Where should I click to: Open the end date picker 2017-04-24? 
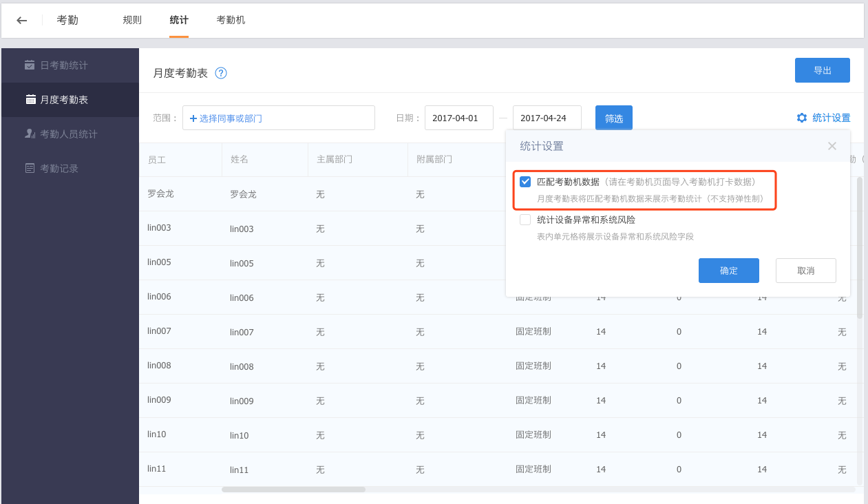(x=547, y=118)
